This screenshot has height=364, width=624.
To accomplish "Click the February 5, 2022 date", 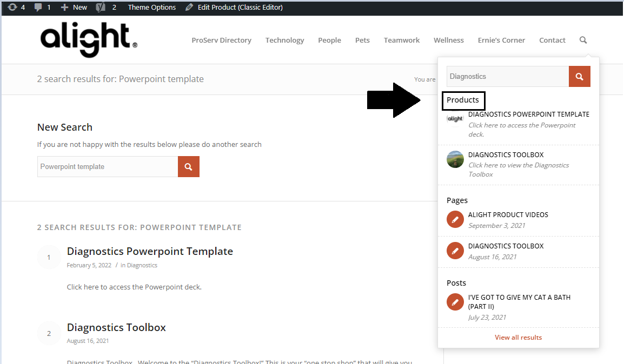I will 89,266.
